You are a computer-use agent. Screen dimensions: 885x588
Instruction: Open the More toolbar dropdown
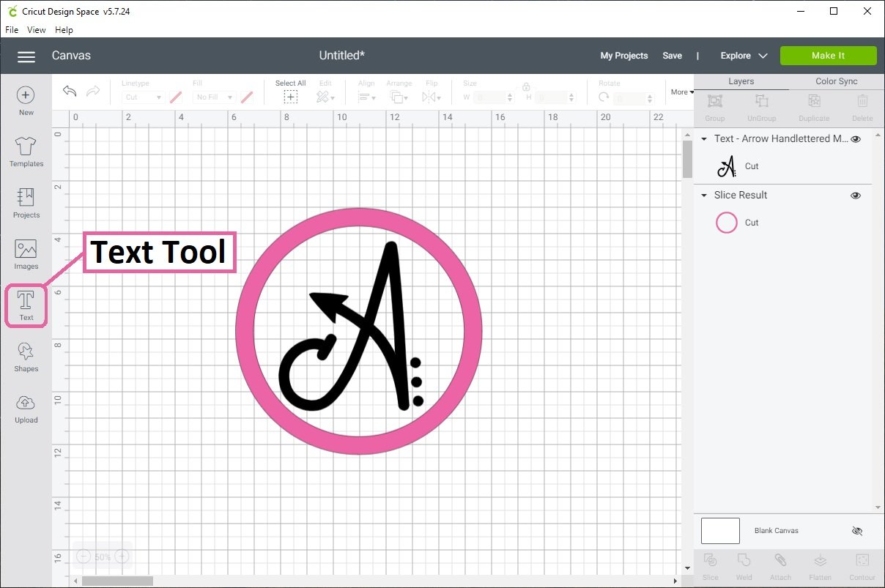[x=682, y=92]
